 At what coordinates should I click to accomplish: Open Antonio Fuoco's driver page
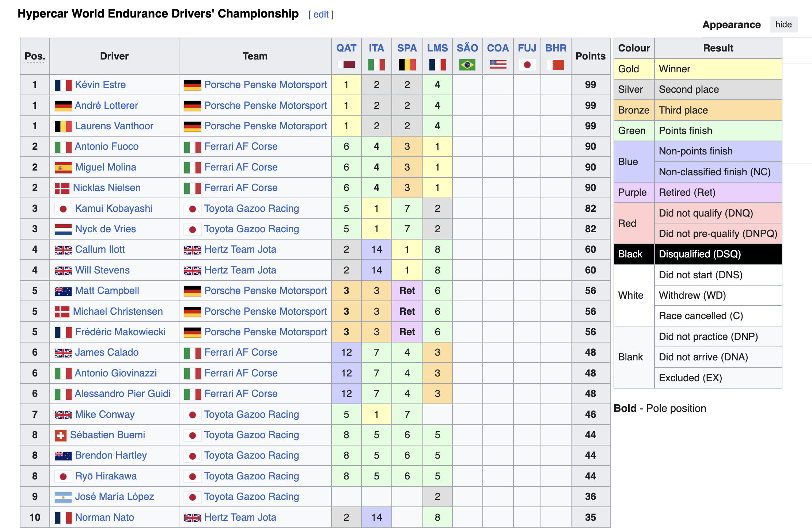[106, 146]
